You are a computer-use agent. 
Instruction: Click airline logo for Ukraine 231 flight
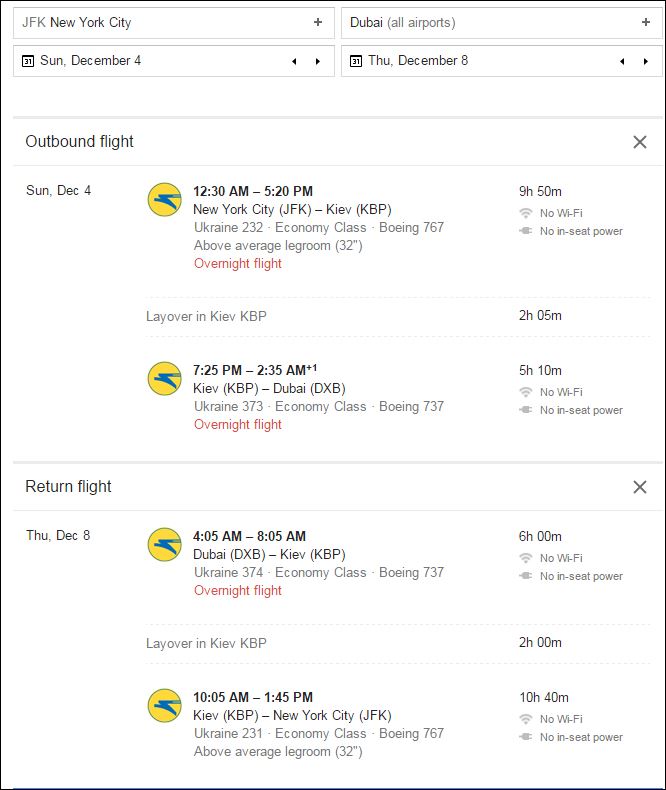pos(164,706)
